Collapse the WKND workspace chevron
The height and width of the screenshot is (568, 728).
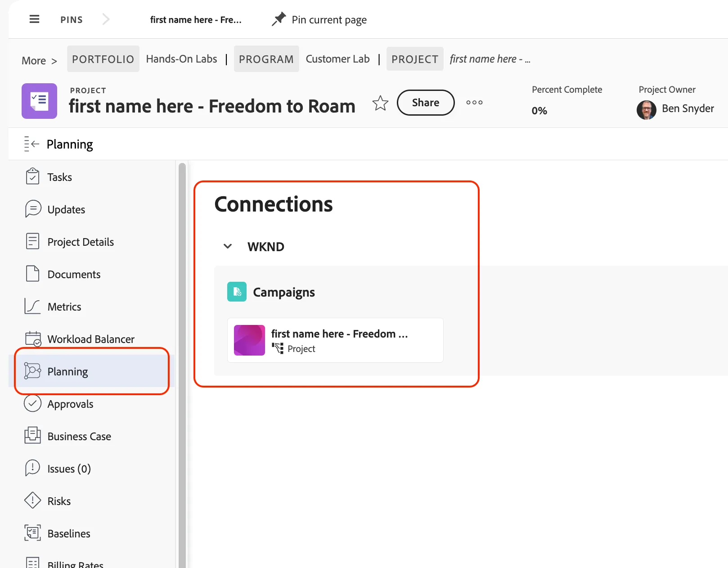[228, 246]
